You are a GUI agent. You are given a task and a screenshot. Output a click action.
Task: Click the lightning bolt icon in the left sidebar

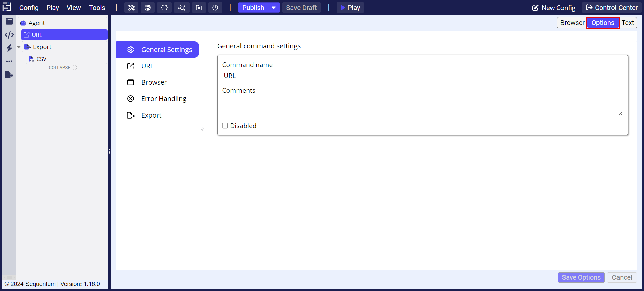[x=9, y=48]
